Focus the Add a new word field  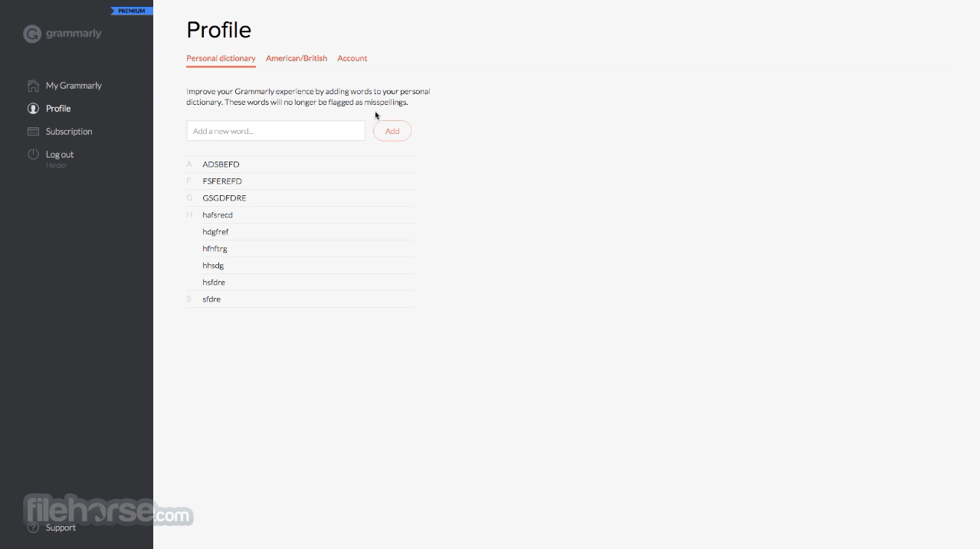[276, 131]
